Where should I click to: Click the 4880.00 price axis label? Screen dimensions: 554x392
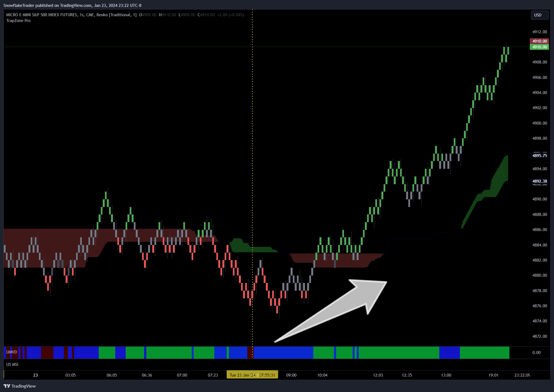tap(540, 275)
